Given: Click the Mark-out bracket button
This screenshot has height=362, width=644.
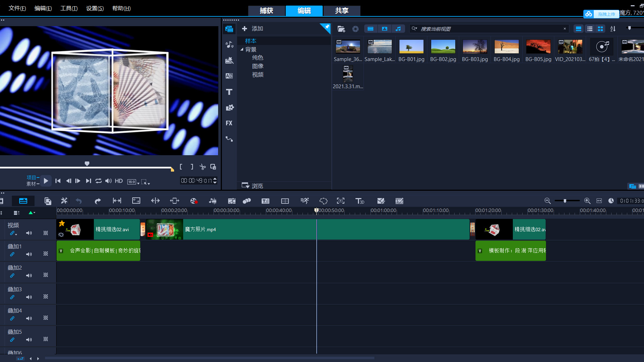Looking at the screenshot, I should coord(192,167).
